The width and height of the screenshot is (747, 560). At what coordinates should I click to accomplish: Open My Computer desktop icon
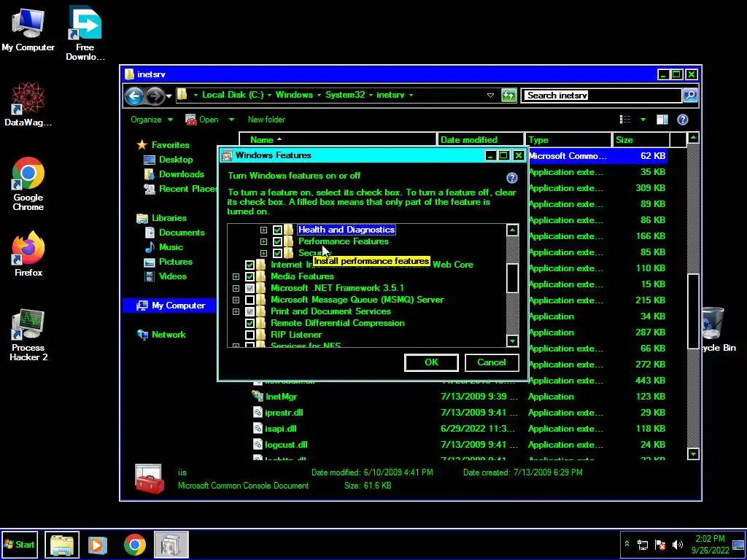tap(28, 29)
